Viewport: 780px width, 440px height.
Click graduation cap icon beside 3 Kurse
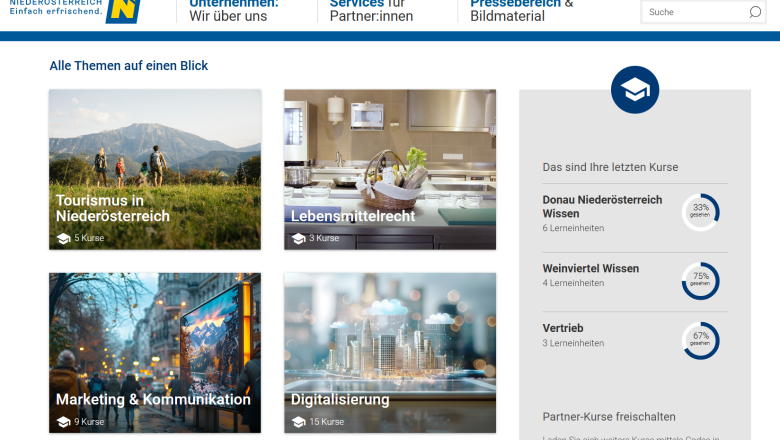[x=298, y=239]
